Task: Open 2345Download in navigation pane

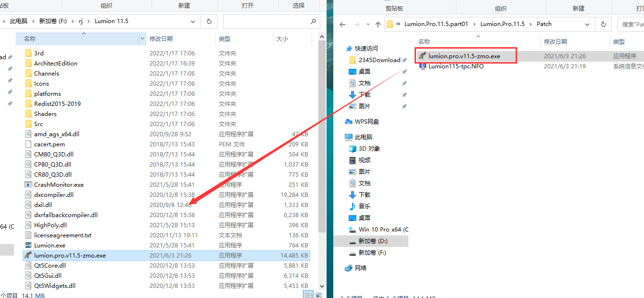Action: pos(379,60)
